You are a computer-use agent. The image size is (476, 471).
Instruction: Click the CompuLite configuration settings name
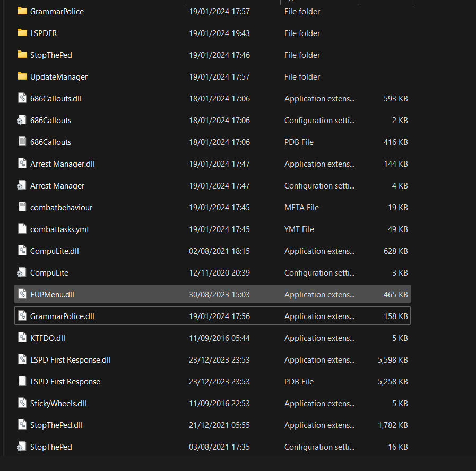pyautogui.click(x=49, y=272)
